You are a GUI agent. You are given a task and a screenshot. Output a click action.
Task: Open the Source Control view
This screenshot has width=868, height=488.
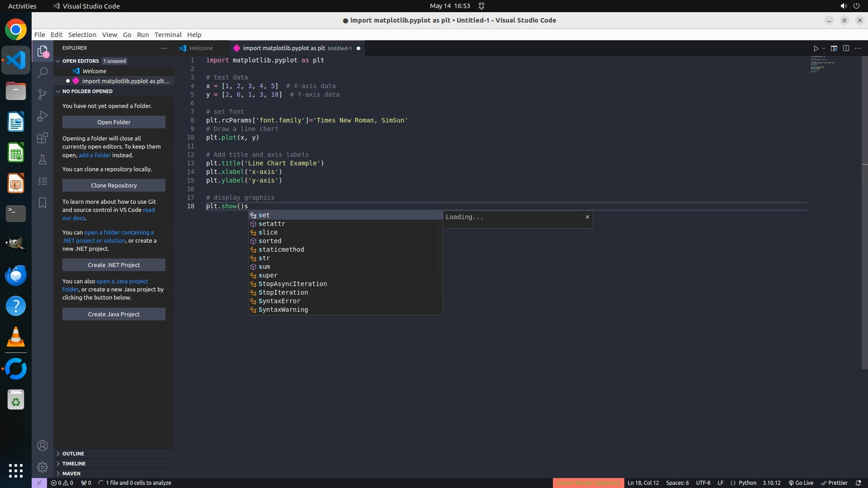[x=42, y=94]
